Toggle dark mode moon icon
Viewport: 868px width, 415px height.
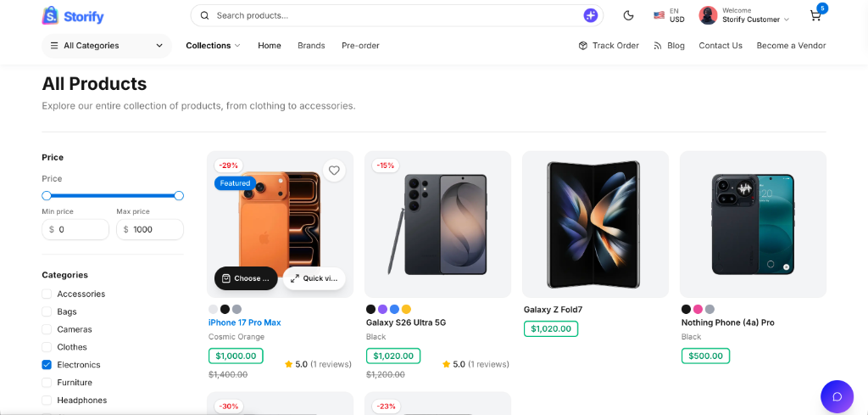(x=628, y=15)
